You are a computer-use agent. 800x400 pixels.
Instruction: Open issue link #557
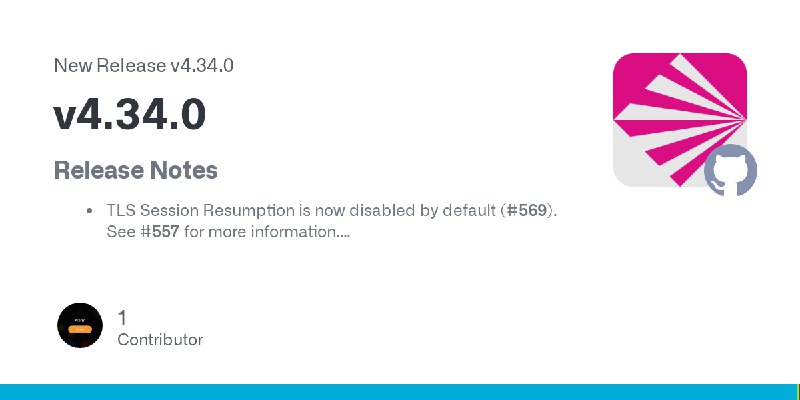160,232
